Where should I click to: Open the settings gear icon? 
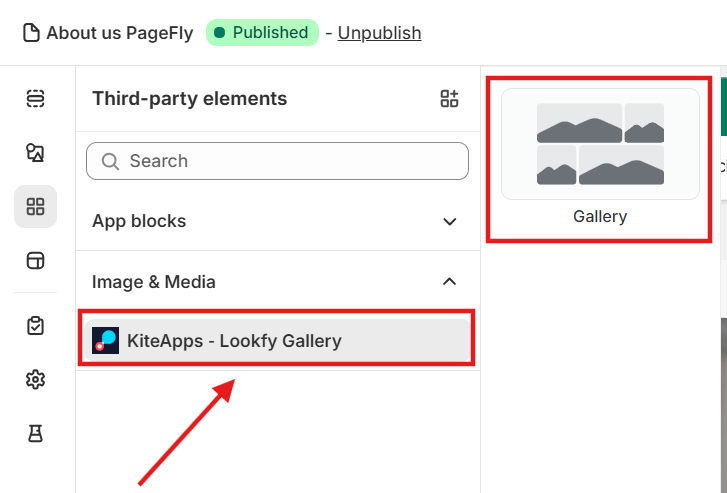point(35,380)
